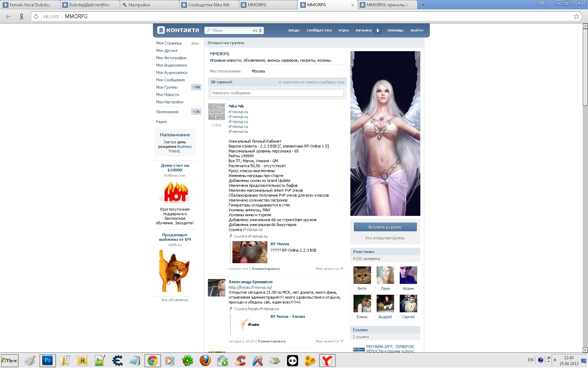Screen dimensions: 588x368
Task: Open Yandex browser icon in taskbar
Action: click(327, 360)
